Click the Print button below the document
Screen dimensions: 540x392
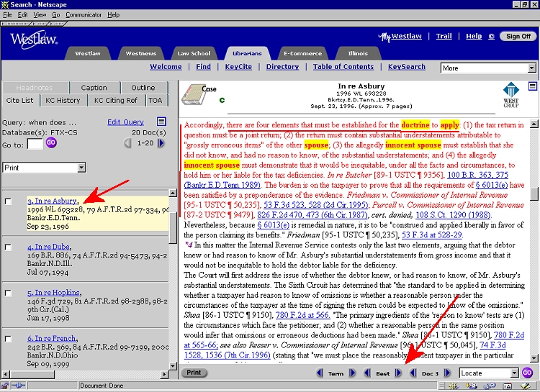[194, 373]
